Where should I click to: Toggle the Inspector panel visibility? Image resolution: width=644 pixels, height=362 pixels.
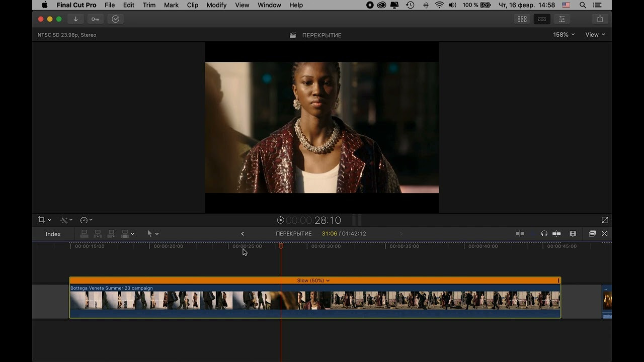pyautogui.click(x=562, y=19)
